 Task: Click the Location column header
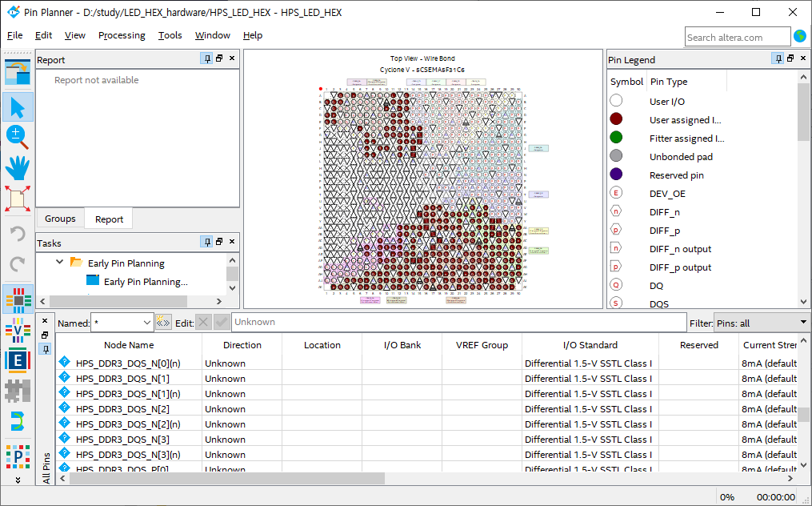(322, 345)
